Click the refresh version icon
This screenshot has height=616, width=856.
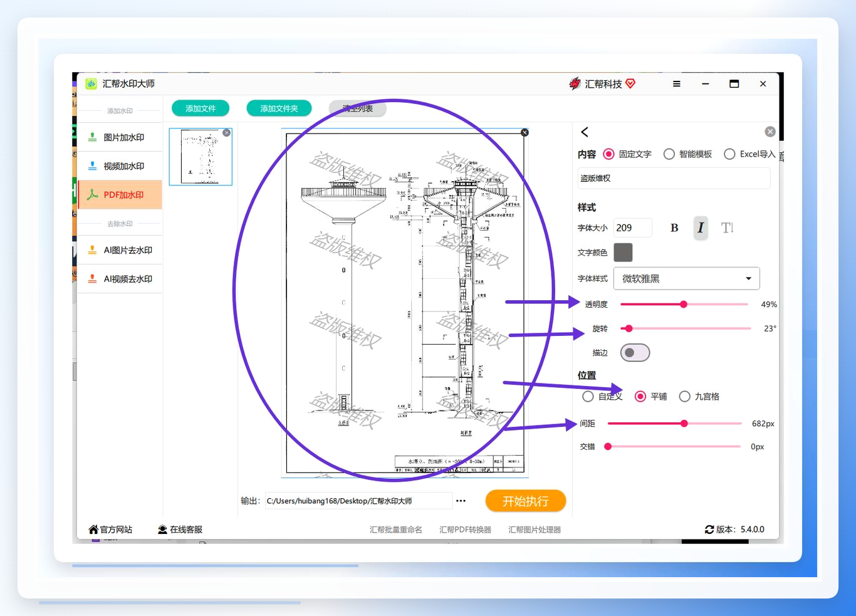709,530
